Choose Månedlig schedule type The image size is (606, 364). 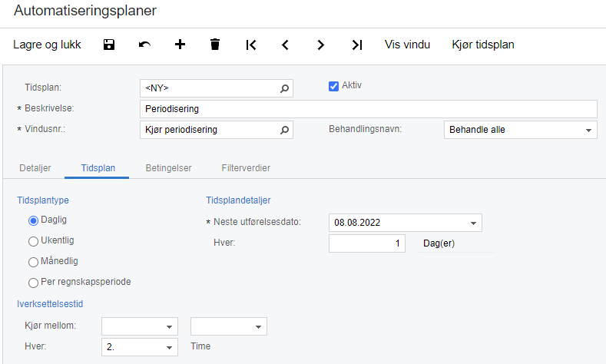(33, 262)
